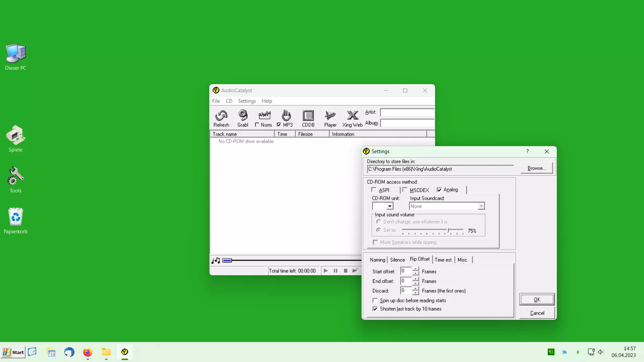Open the Settings menu

[x=247, y=101]
